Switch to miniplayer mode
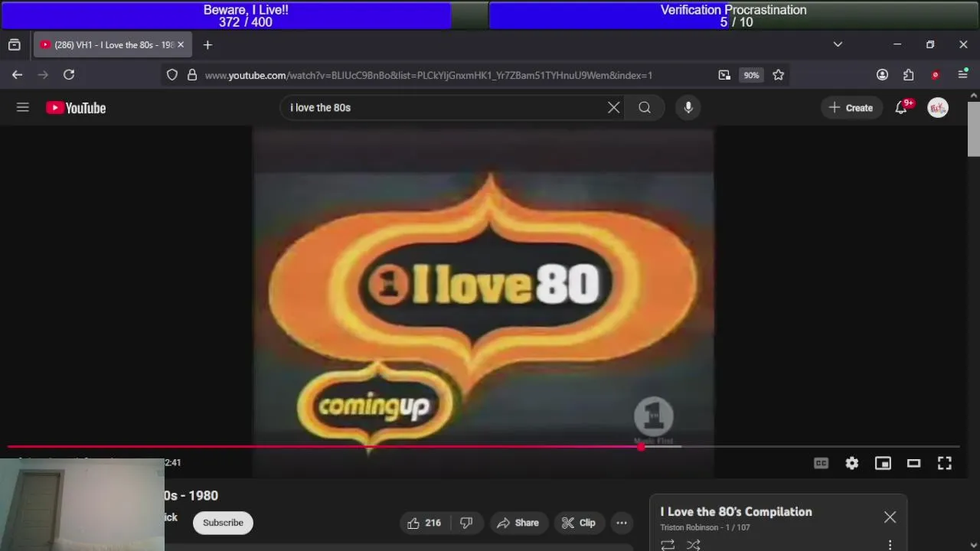The height and width of the screenshot is (551, 980). pos(883,463)
